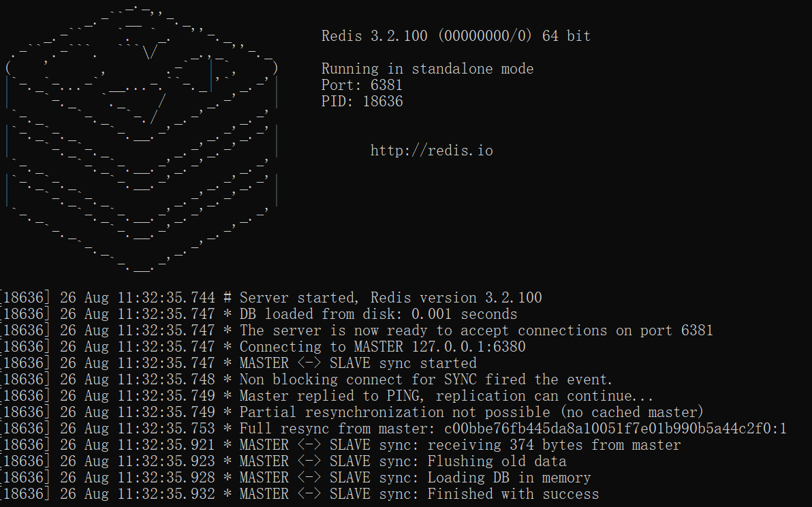The image size is (812, 507).
Task: Click the 'Non blocking connect for SYNC' line
Action: coord(306,380)
